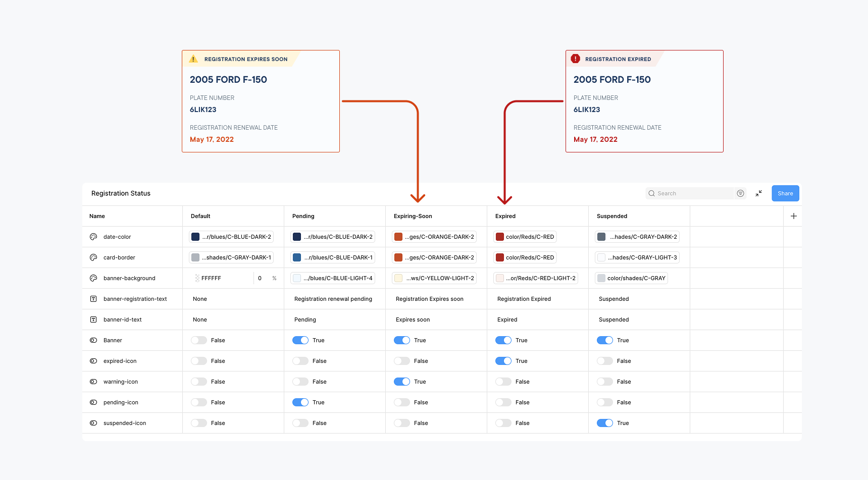This screenshot has height=480, width=868.
Task: Click the Name column header
Action: [132, 216]
